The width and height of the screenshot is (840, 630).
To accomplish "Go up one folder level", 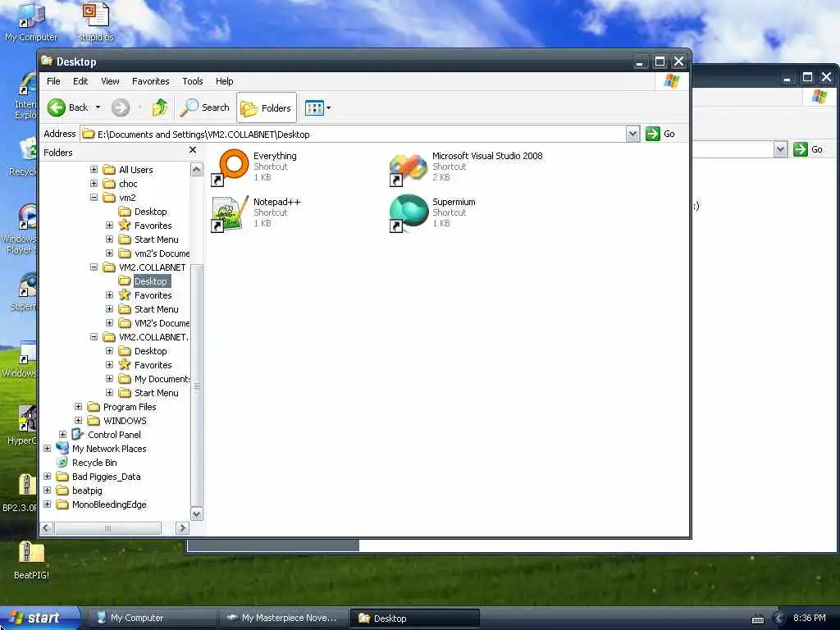I will tap(159, 107).
